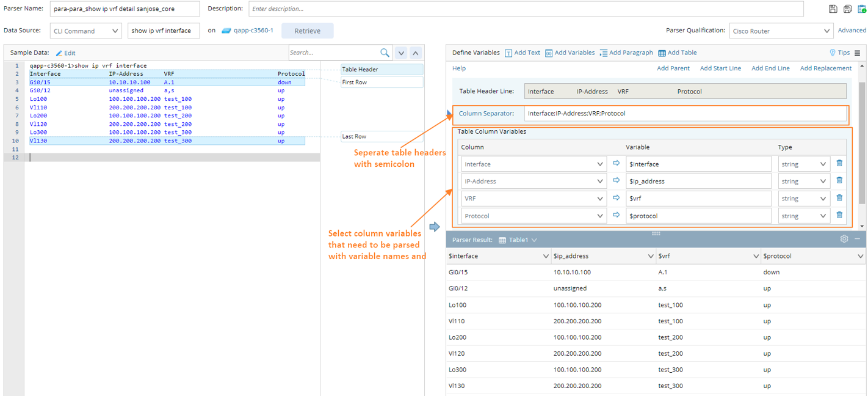Click Add Variables in the toolbar
This screenshot has width=868, height=396.
[570, 53]
